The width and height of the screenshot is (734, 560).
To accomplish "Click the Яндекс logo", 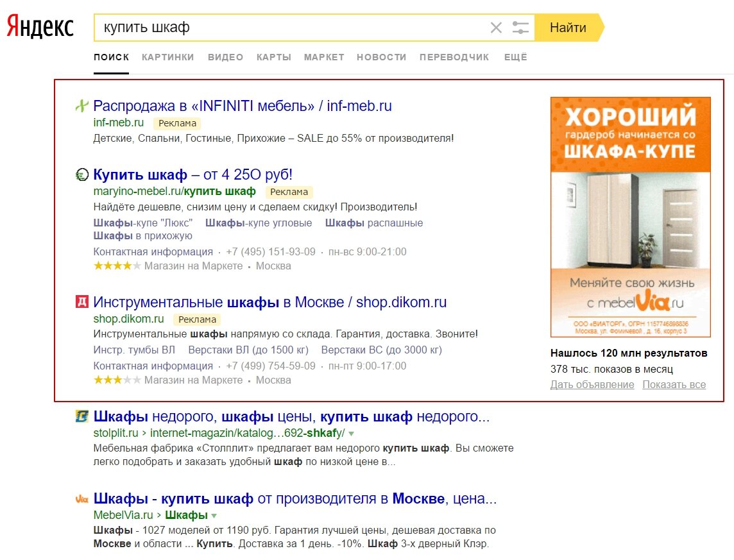I will coord(40,27).
